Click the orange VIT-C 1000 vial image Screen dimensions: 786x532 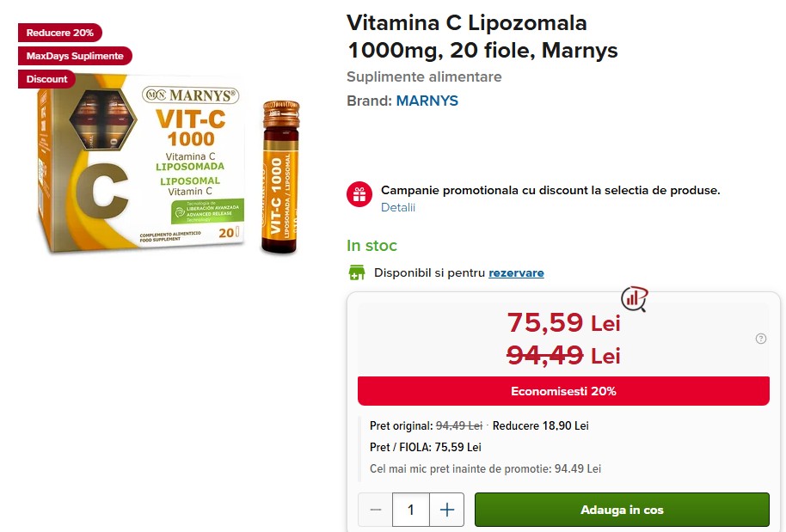pyautogui.click(x=280, y=177)
